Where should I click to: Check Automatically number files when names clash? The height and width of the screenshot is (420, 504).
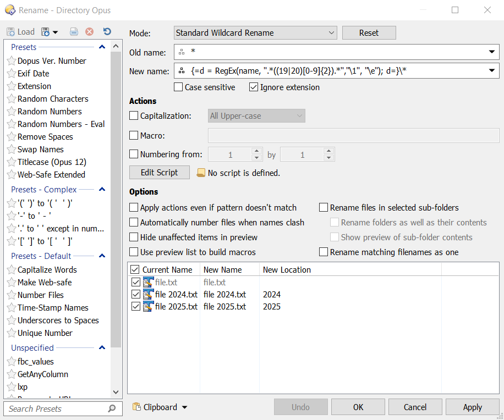tap(134, 222)
